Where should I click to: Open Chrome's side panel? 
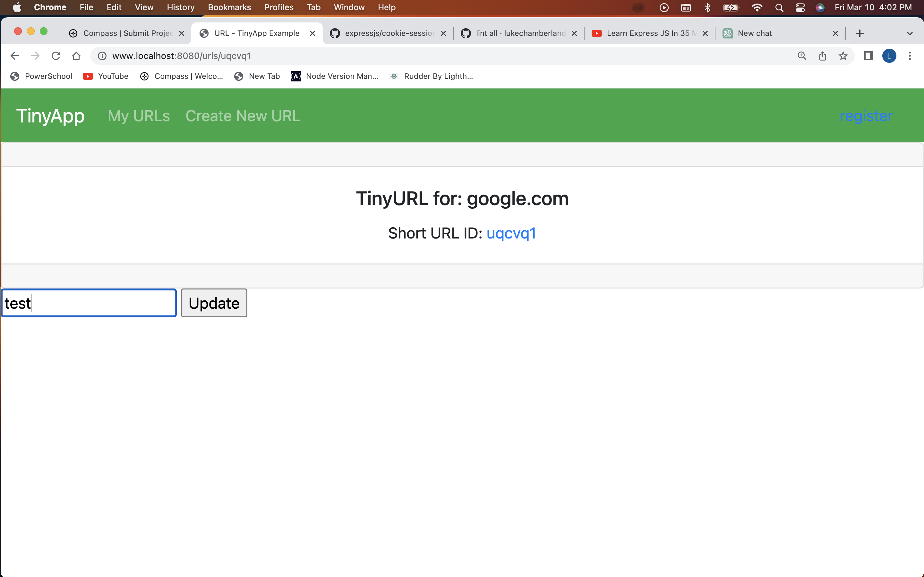tap(868, 56)
